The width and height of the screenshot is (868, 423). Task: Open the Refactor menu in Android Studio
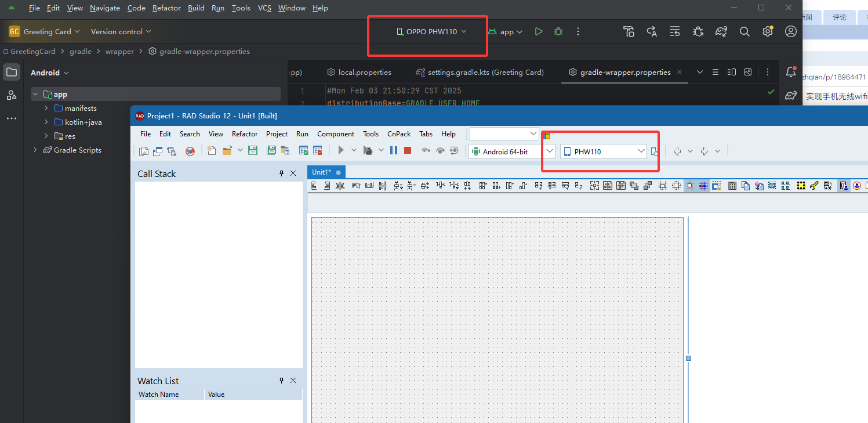[x=166, y=8]
